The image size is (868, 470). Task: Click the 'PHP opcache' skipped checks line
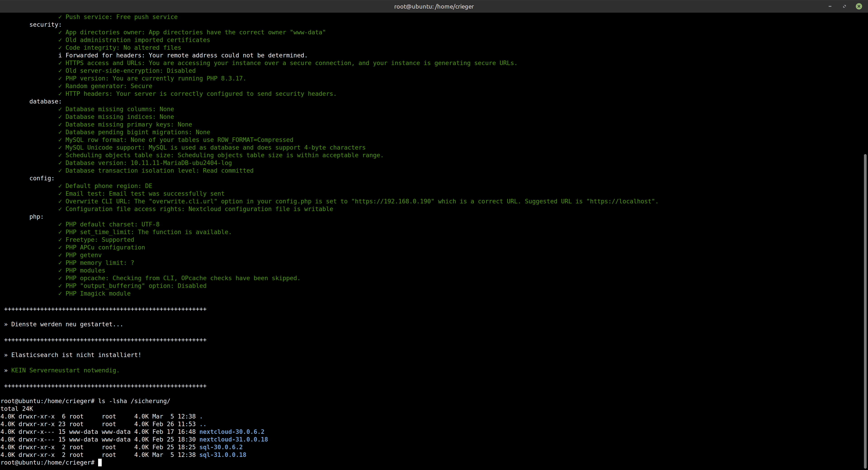coord(179,278)
